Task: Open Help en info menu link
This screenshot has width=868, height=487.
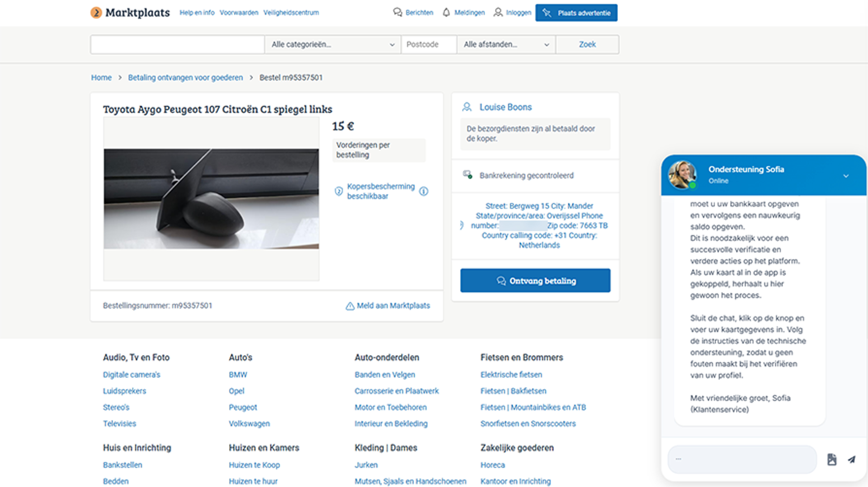Action: tap(197, 13)
